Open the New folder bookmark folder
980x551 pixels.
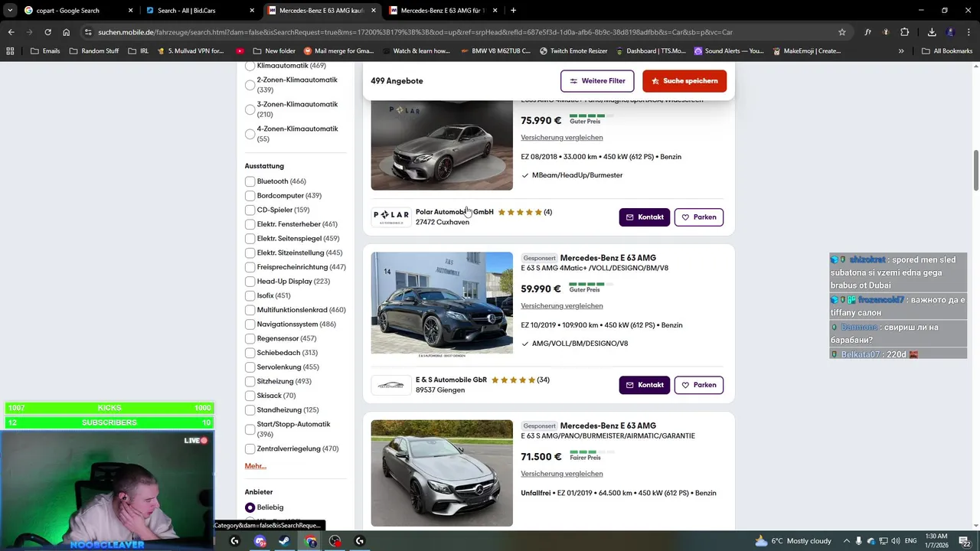273,51
